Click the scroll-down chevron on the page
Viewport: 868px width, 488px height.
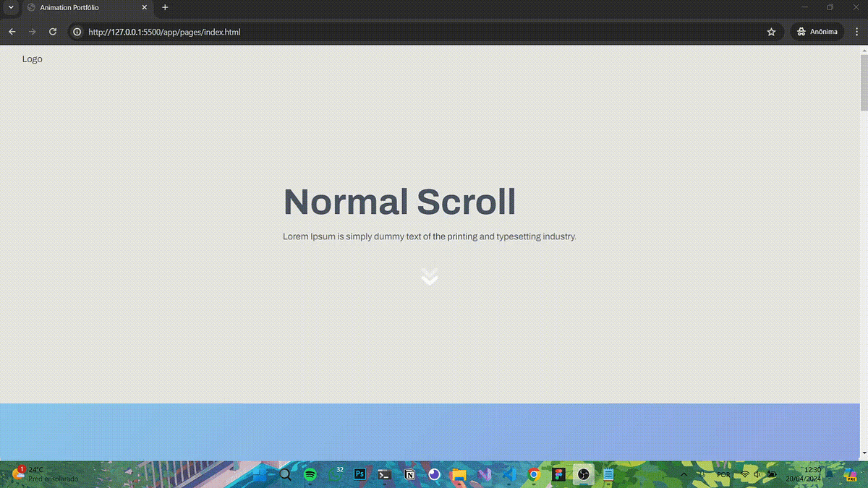pos(430,276)
